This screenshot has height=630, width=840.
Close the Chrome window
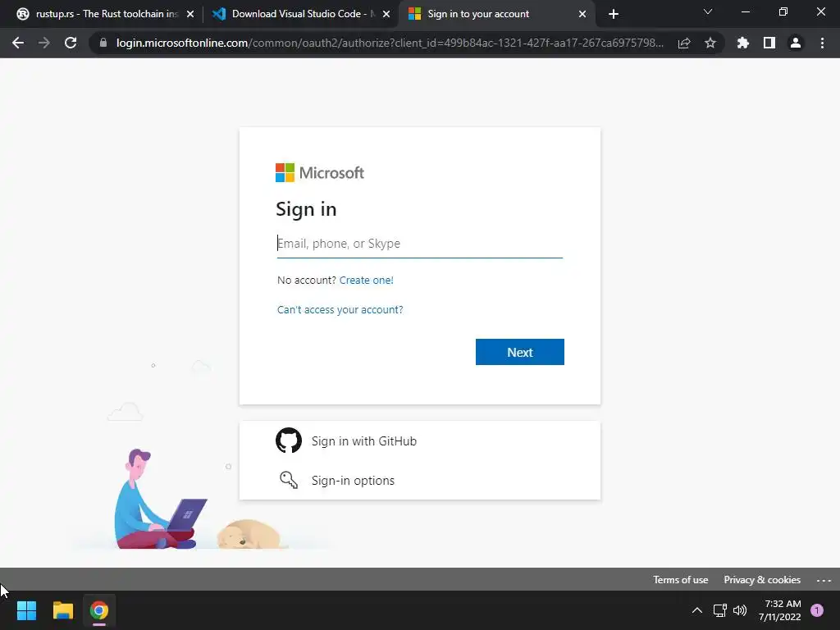(820, 11)
